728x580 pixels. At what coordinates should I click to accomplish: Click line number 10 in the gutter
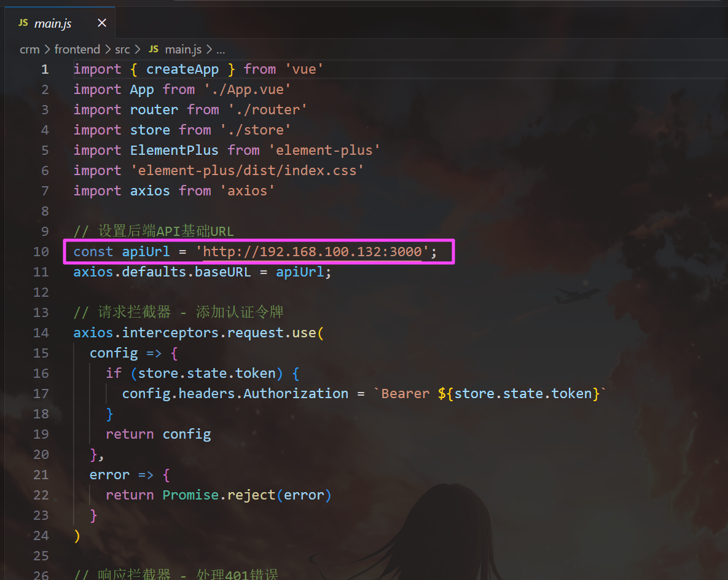coord(41,252)
